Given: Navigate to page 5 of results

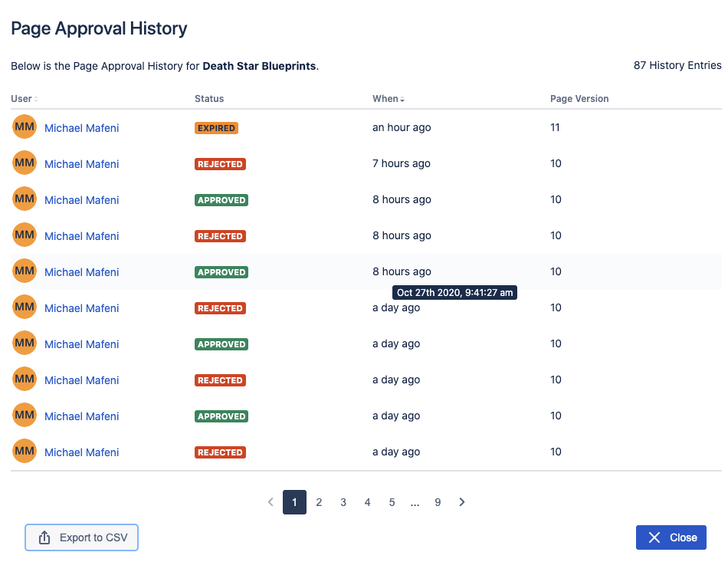Looking at the screenshot, I should pos(392,502).
